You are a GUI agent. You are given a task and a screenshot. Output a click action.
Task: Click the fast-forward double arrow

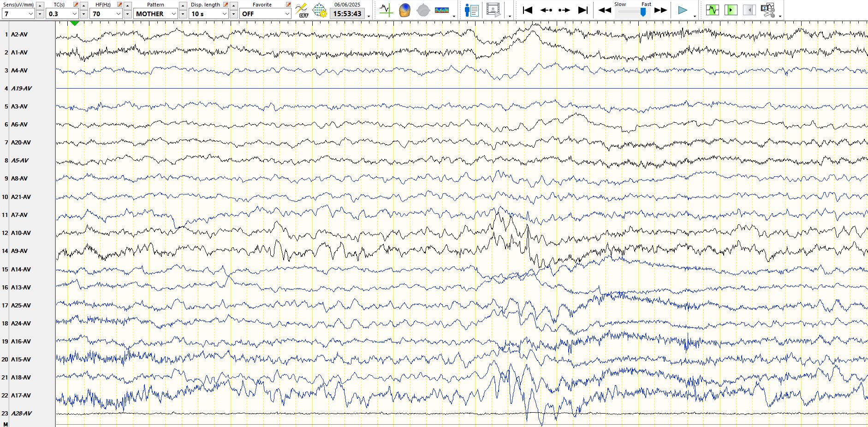660,10
